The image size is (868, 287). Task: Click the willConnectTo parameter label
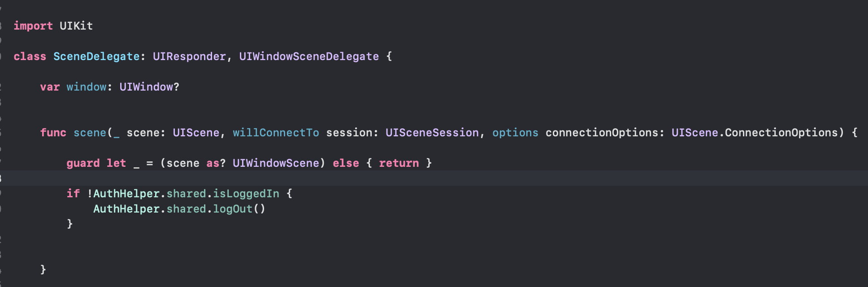pyautogui.click(x=276, y=133)
